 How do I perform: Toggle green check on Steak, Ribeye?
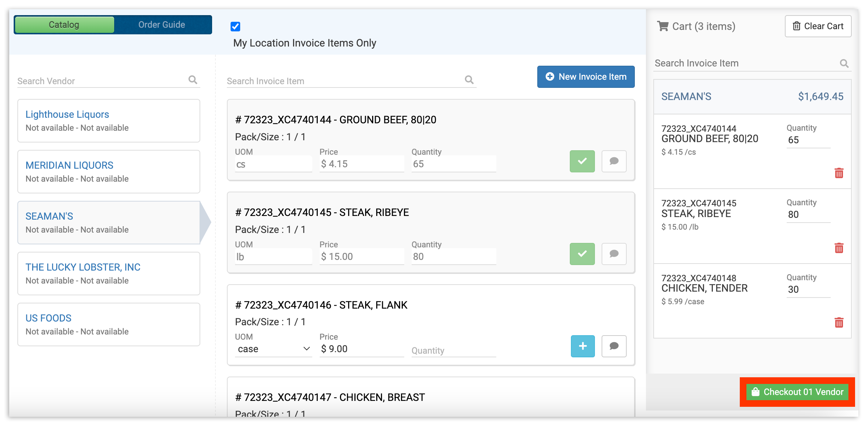(x=582, y=254)
